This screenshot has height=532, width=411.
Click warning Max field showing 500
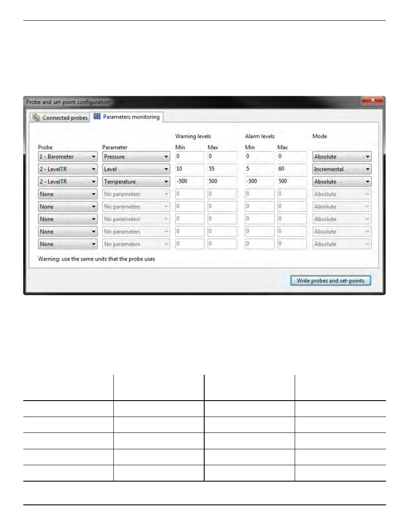tap(222, 181)
